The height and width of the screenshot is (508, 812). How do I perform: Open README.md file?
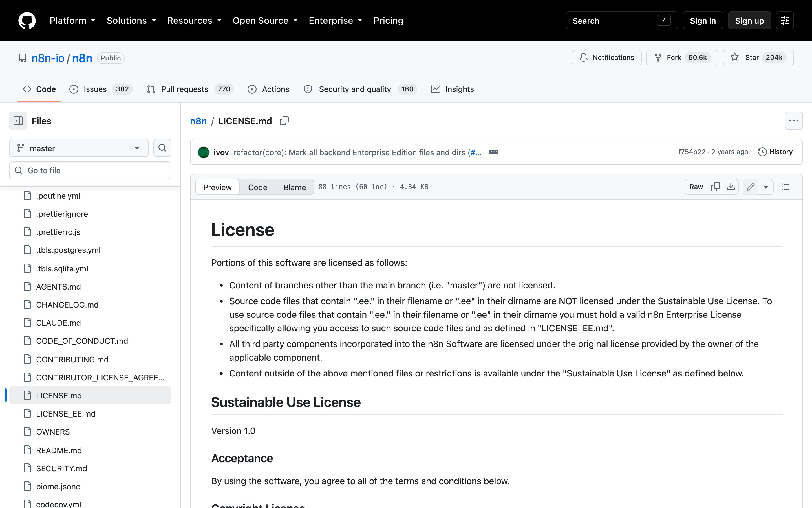90,450
